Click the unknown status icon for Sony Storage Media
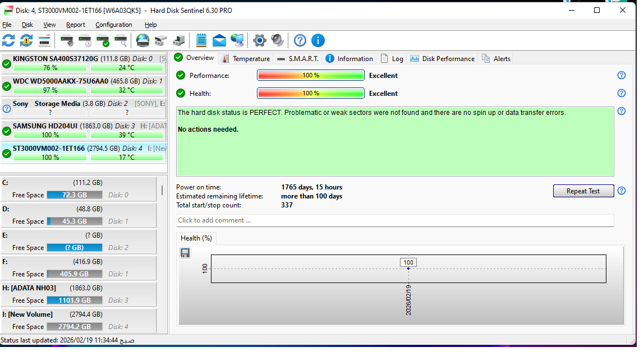Screen dimensions: 644x361 pyautogui.click(x=7, y=109)
